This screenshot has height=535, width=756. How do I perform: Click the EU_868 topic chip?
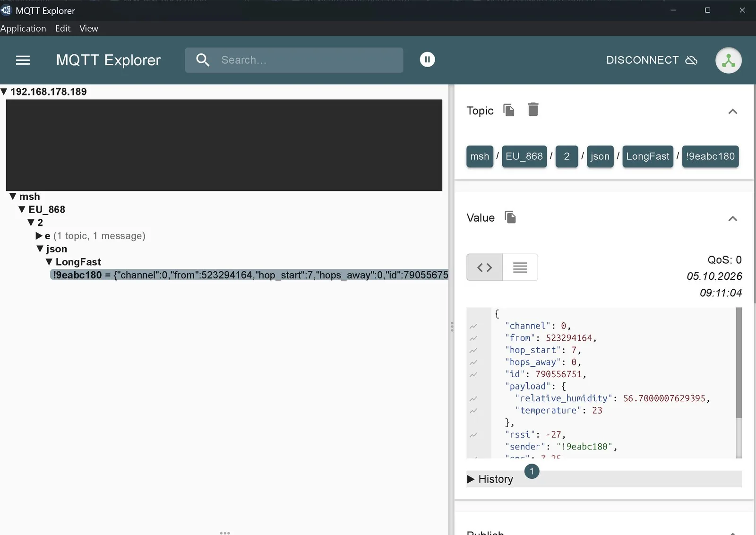click(x=524, y=156)
